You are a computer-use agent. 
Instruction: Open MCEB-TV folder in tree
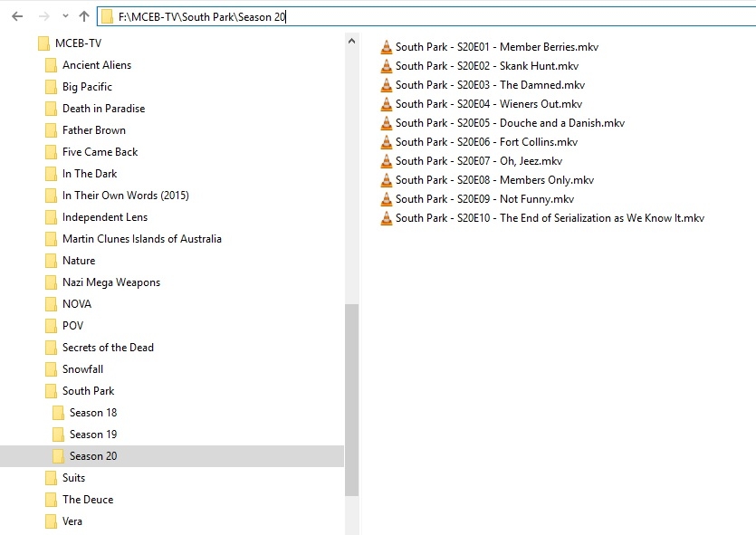(x=78, y=43)
